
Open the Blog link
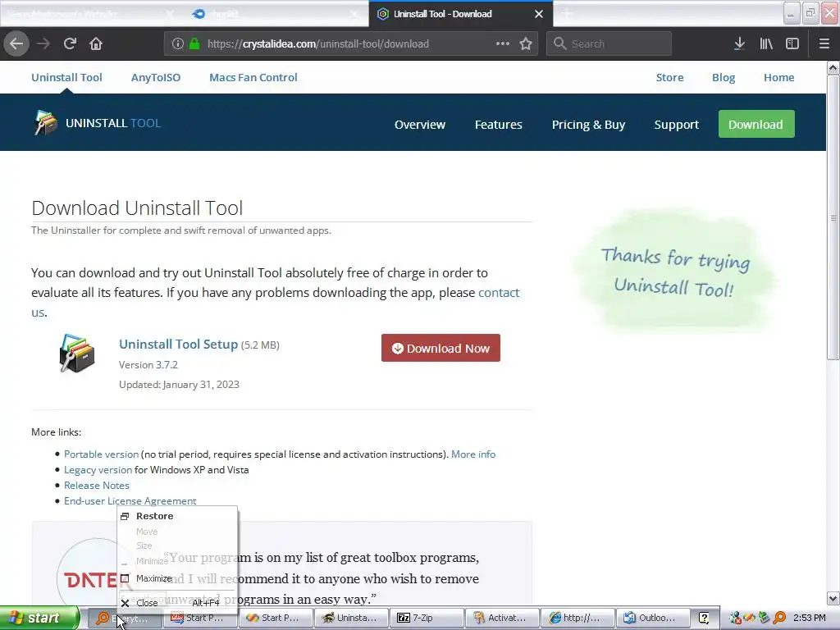tap(724, 77)
